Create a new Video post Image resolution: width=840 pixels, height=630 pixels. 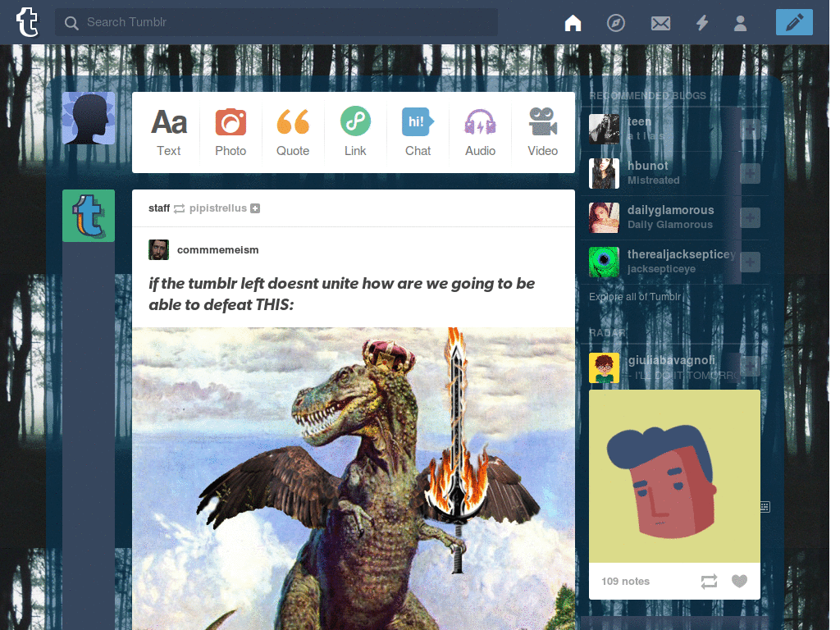(x=543, y=132)
